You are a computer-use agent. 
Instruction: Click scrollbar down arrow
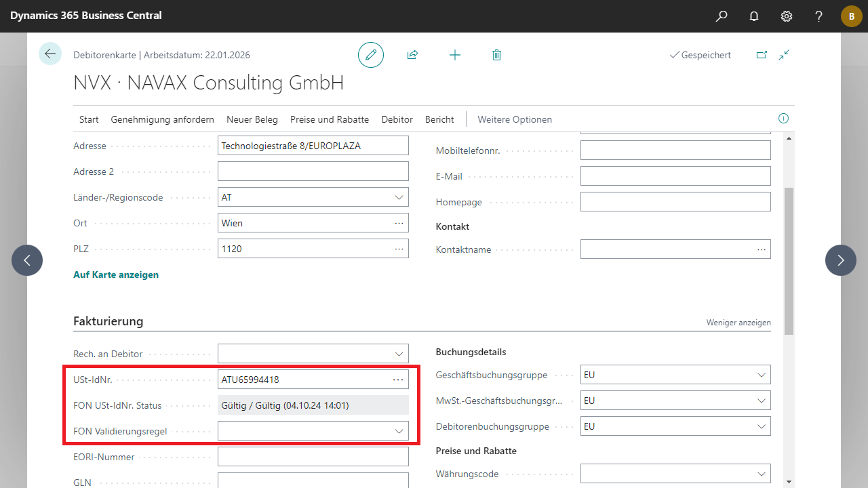click(x=789, y=482)
